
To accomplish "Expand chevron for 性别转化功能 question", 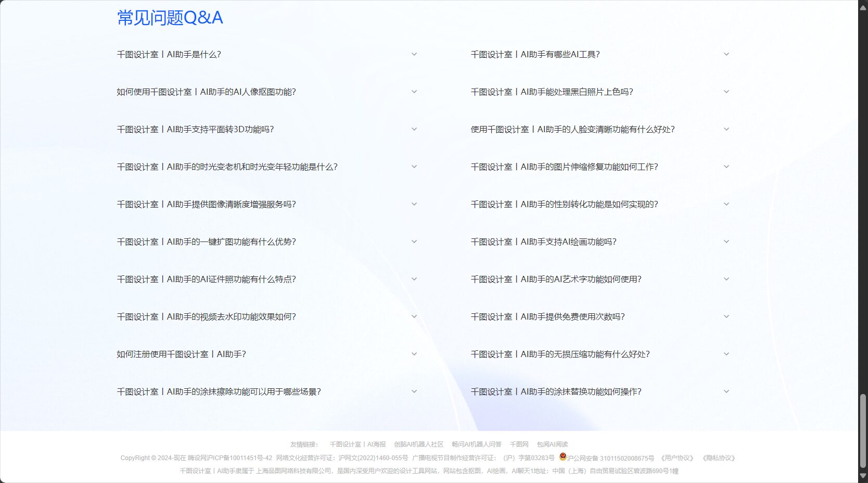I will (x=726, y=204).
